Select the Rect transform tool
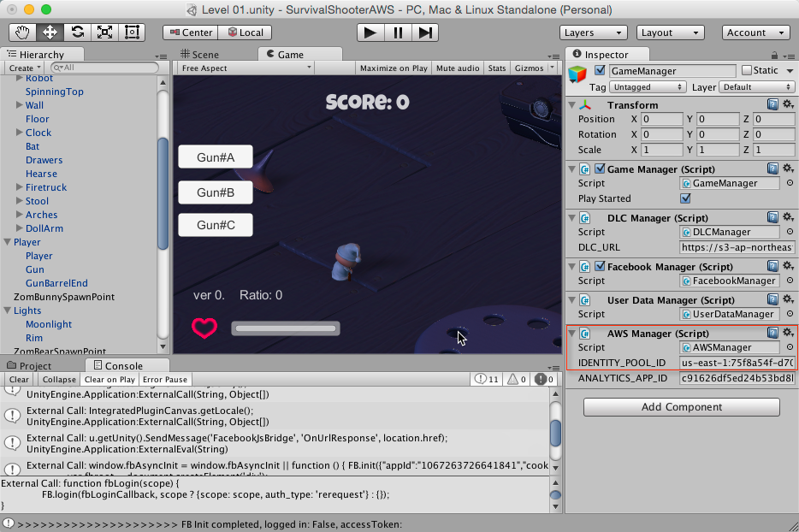Screen dimensions: 799x532 tap(132, 33)
